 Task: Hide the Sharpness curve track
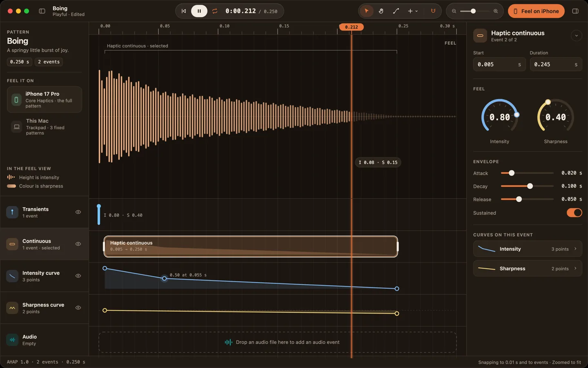coord(78,307)
